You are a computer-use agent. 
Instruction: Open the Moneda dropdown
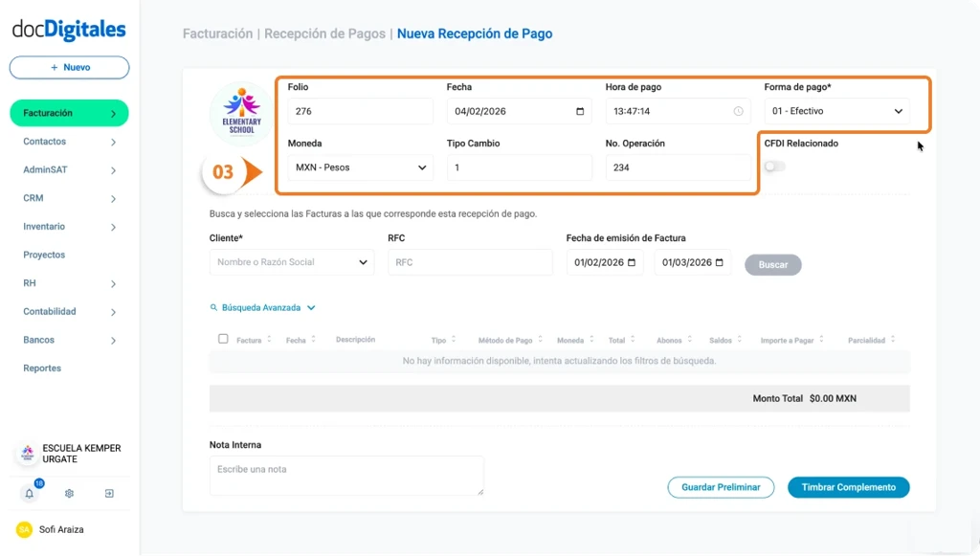click(x=359, y=167)
